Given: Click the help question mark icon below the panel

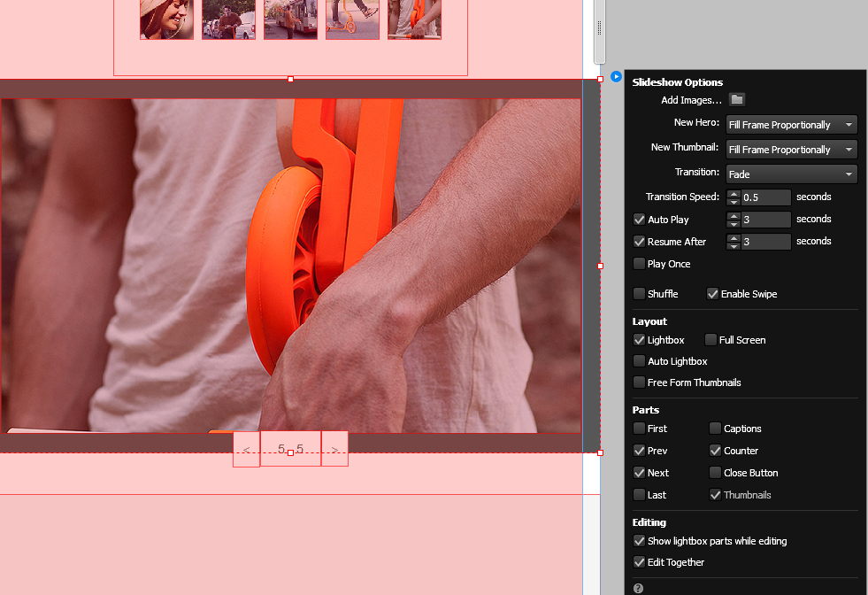Looking at the screenshot, I should [638, 587].
